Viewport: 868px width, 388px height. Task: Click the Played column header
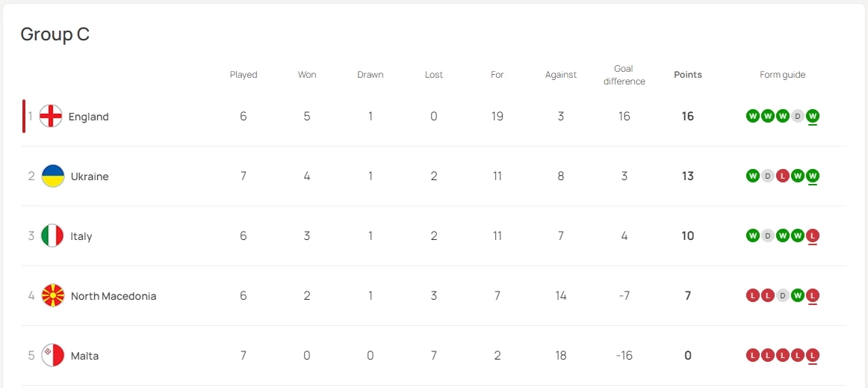pyautogui.click(x=244, y=75)
